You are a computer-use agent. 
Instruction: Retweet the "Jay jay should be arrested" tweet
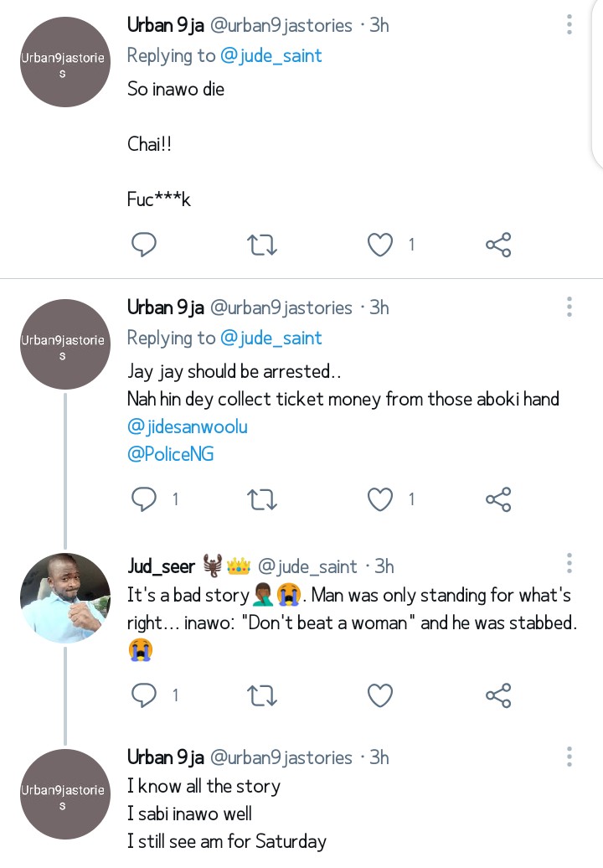point(263,499)
